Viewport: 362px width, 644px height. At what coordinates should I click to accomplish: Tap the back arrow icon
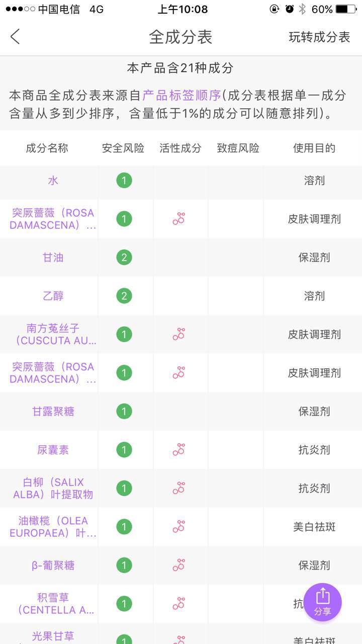(16, 37)
